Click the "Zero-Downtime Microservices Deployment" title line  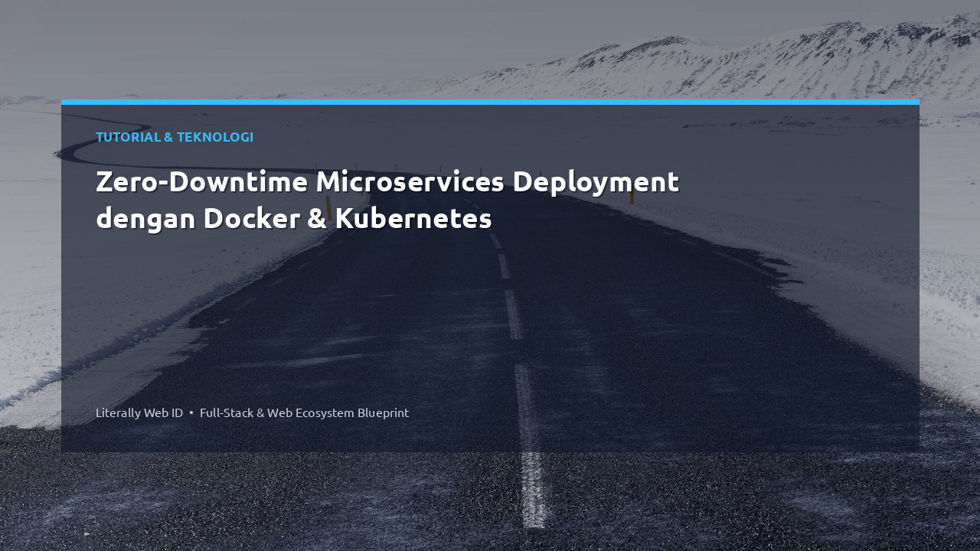387,182
